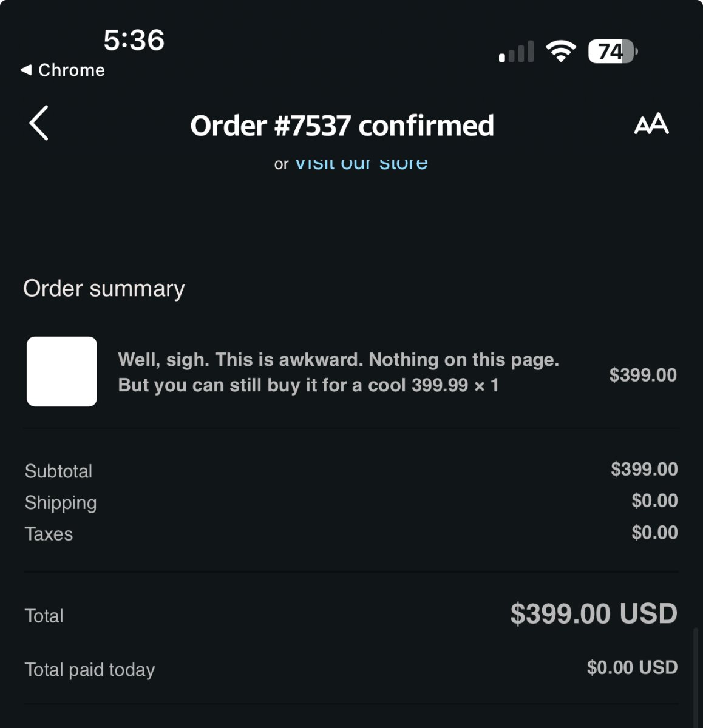
Task: Tap the $399.00 USD total
Action: (594, 613)
